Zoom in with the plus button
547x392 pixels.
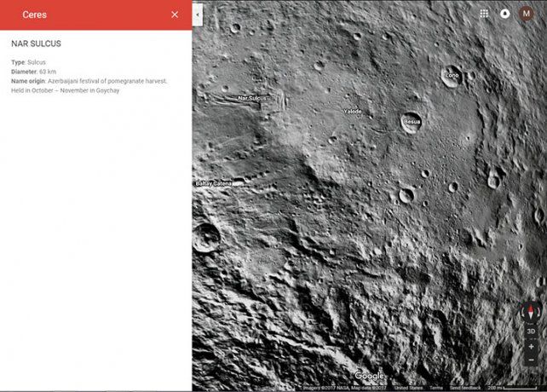coord(531,347)
